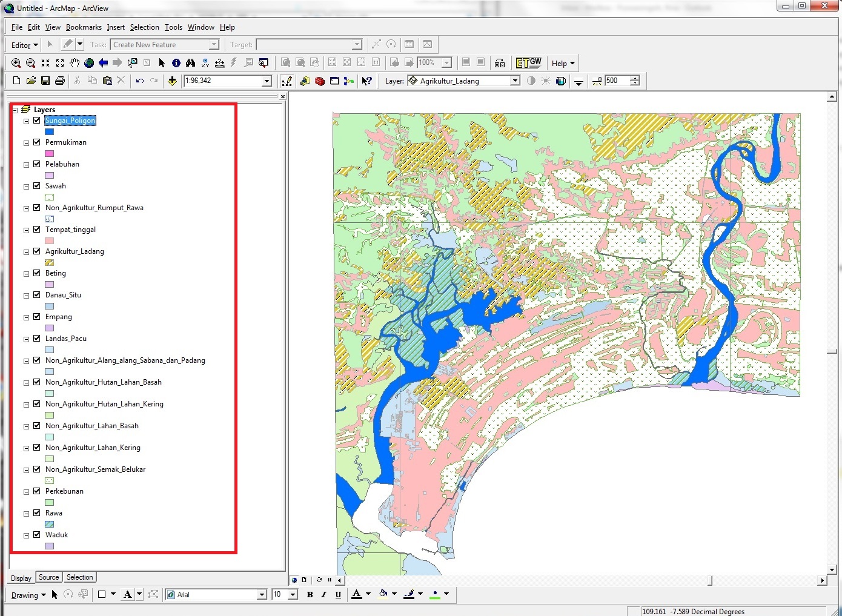Activate the Pan hand tool

coord(75,63)
